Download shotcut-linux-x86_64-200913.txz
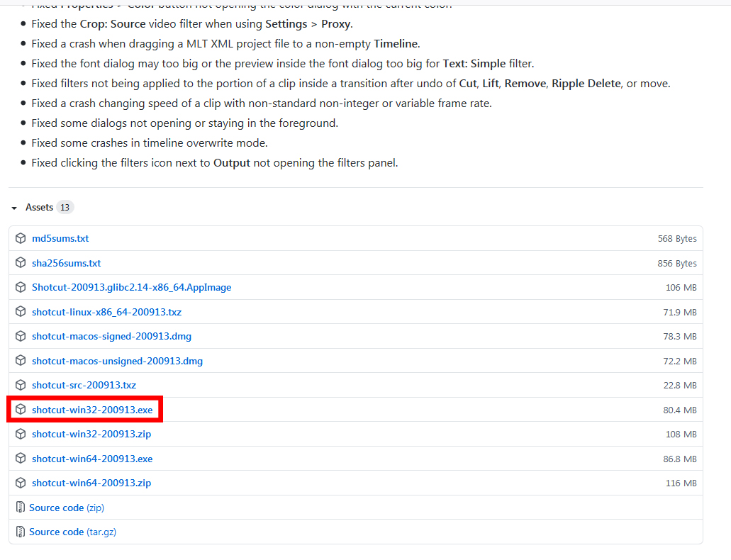The width and height of the screenshot is (731, 560). coord(107,312)
